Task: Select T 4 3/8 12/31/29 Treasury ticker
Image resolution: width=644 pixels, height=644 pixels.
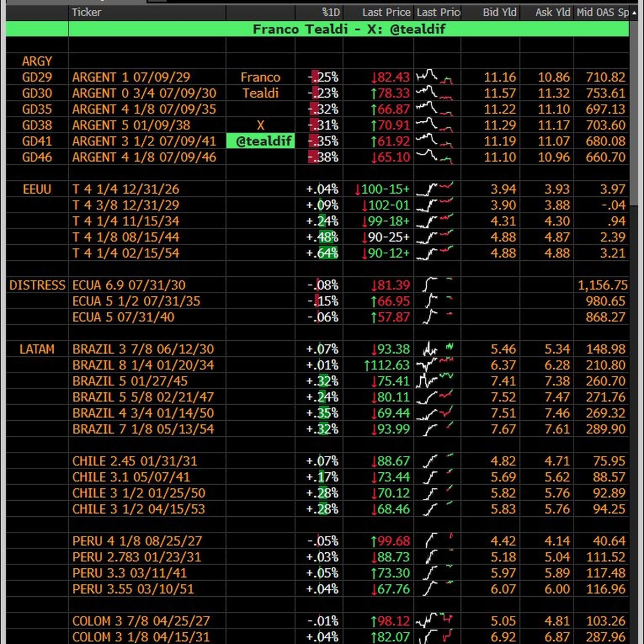Action: (x=126, y=206)
